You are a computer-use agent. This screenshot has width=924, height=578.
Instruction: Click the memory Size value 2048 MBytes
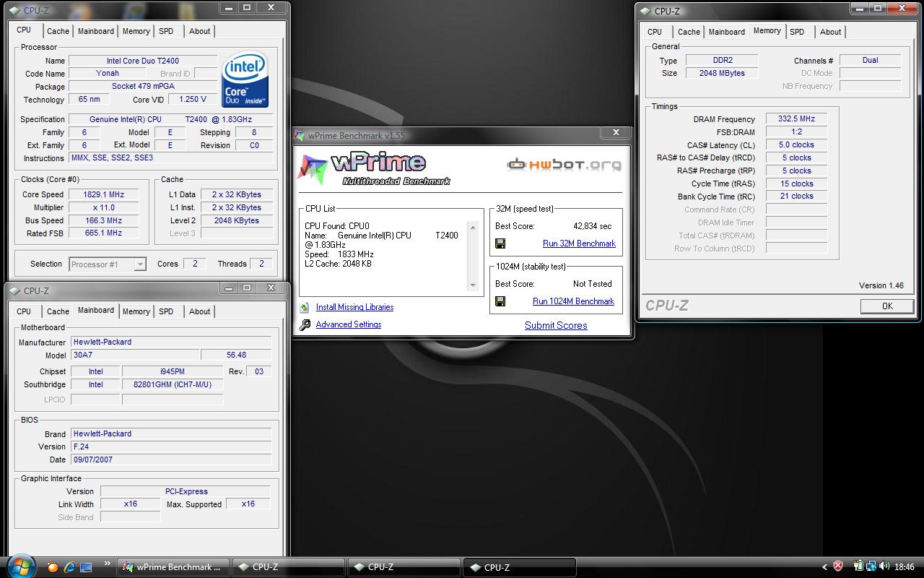tap(722, 73)
